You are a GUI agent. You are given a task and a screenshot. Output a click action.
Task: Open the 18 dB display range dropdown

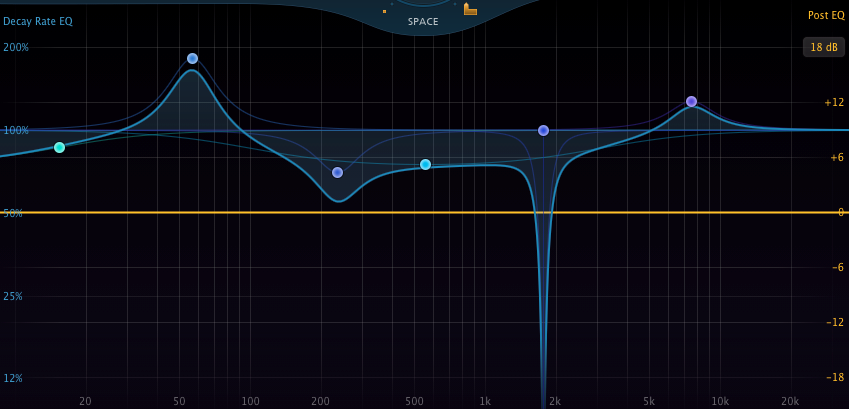[822, 47]
